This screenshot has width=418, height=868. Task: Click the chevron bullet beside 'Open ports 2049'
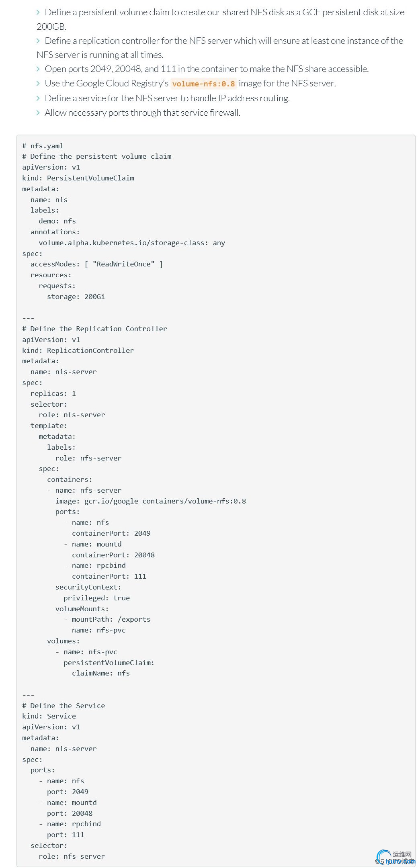pyautogui.click(x=38, y=69)
